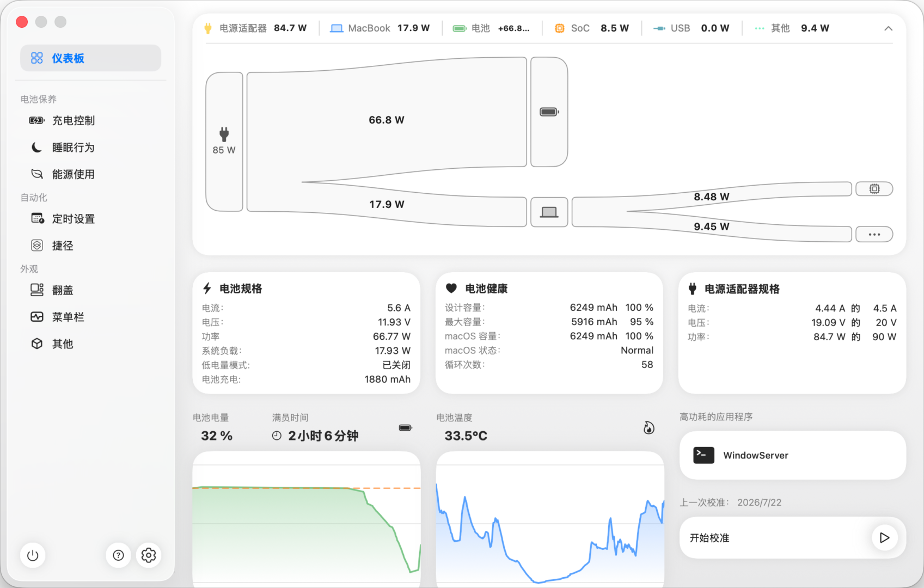Open 充电控制 in the sidebar
Viewport: 924px width, 588px height.
click(x=90, y=120)
